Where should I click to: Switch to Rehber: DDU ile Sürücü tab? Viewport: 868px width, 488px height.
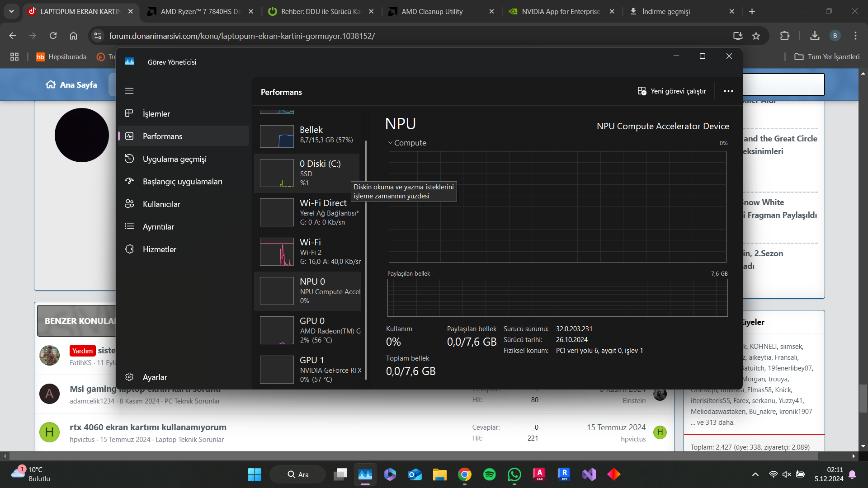tap(321, 11)
